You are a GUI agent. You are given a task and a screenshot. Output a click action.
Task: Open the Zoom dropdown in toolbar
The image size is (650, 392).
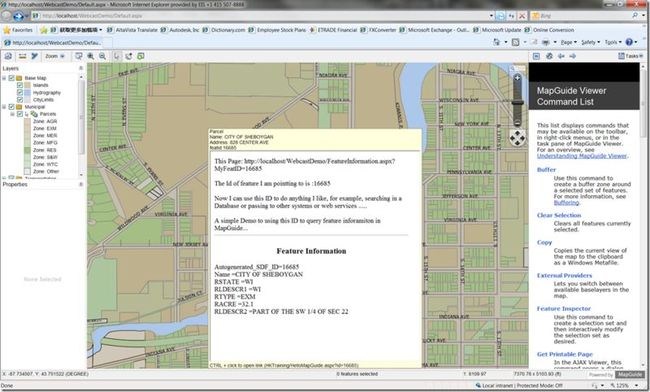(55, 56)
